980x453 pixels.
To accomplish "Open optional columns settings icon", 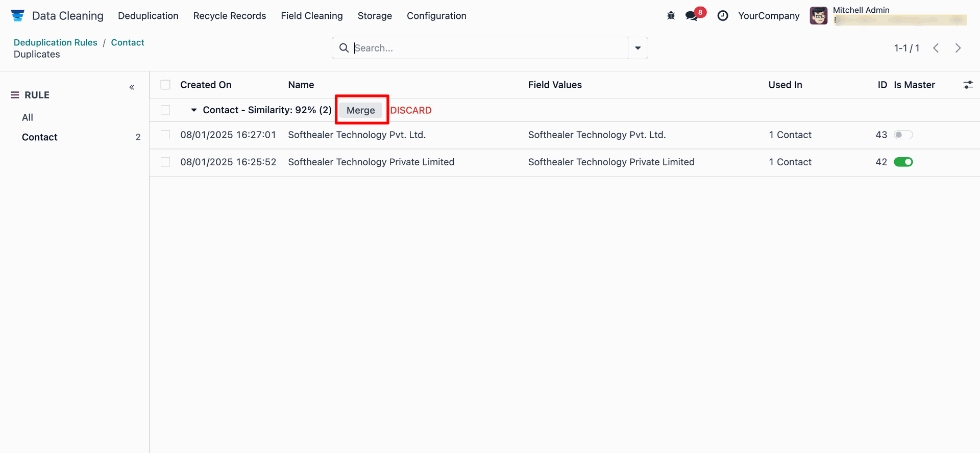I will tap(968, 85).
